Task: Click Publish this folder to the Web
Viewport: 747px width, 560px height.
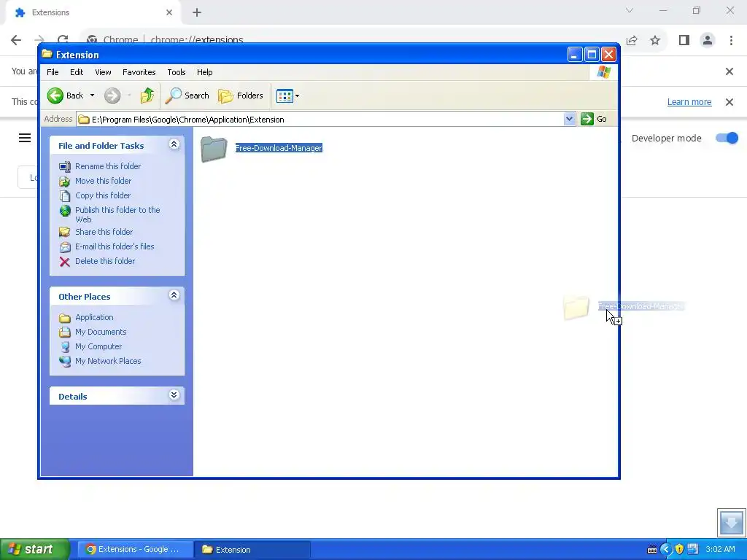Action: click(117, 215)
